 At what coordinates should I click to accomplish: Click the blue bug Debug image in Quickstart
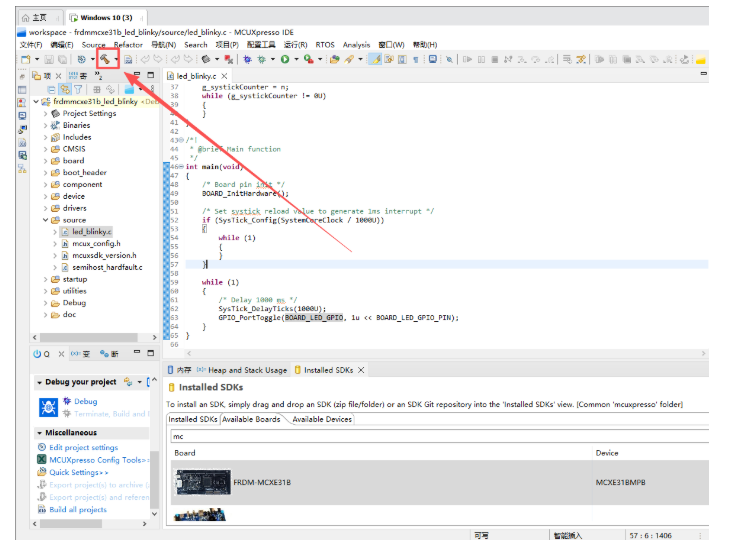48,407
